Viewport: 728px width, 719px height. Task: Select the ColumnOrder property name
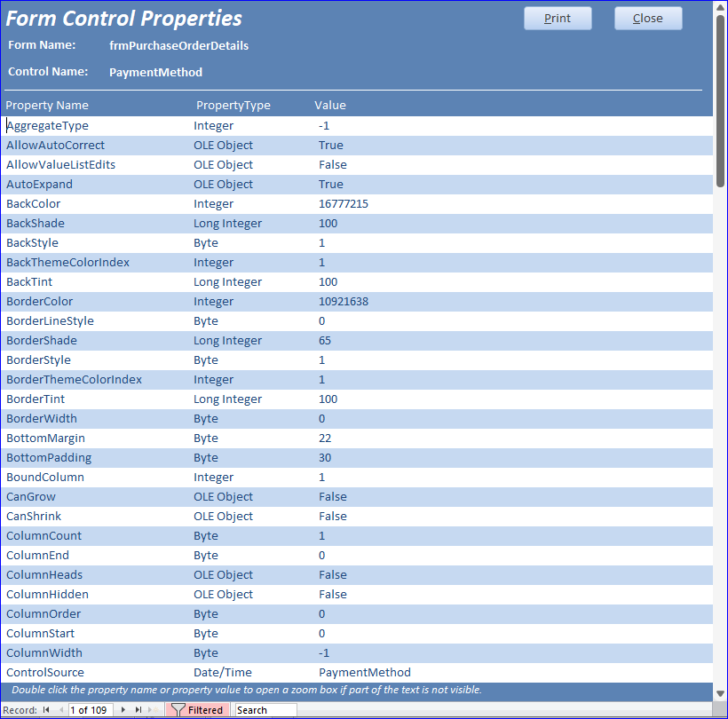coord(44,613)
